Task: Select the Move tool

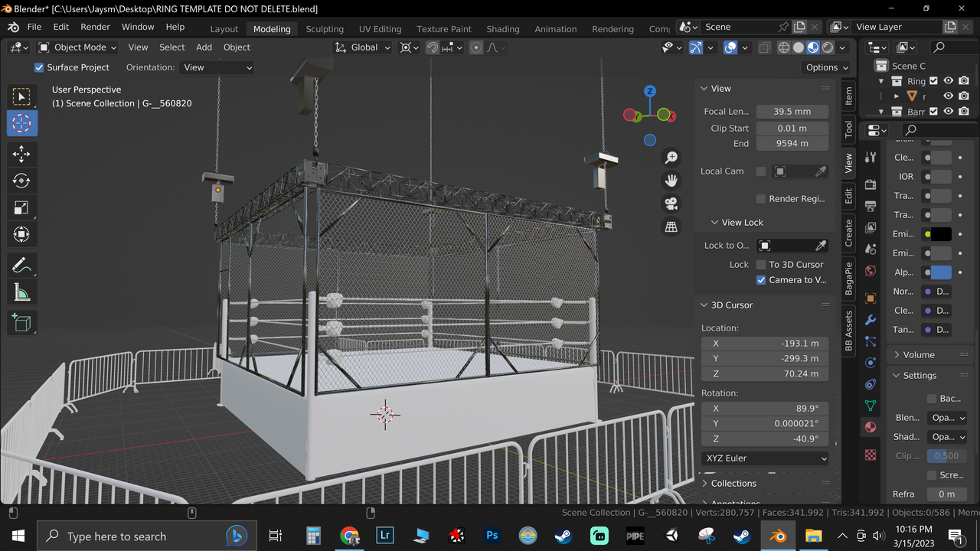Action: [x=21, y=154]
